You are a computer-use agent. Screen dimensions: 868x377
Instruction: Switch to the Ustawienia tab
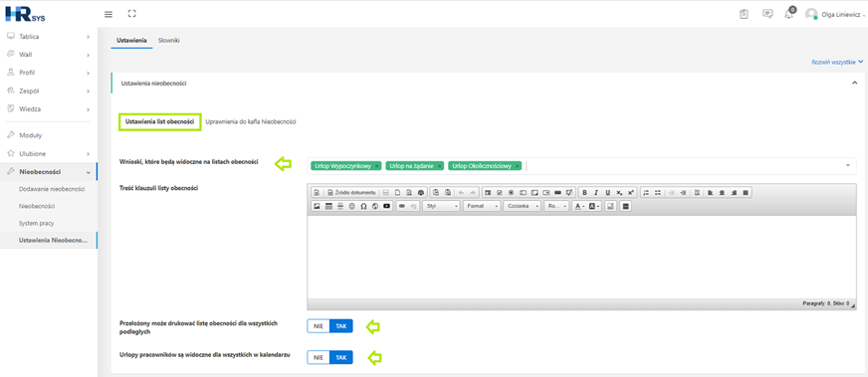(131, 41)
